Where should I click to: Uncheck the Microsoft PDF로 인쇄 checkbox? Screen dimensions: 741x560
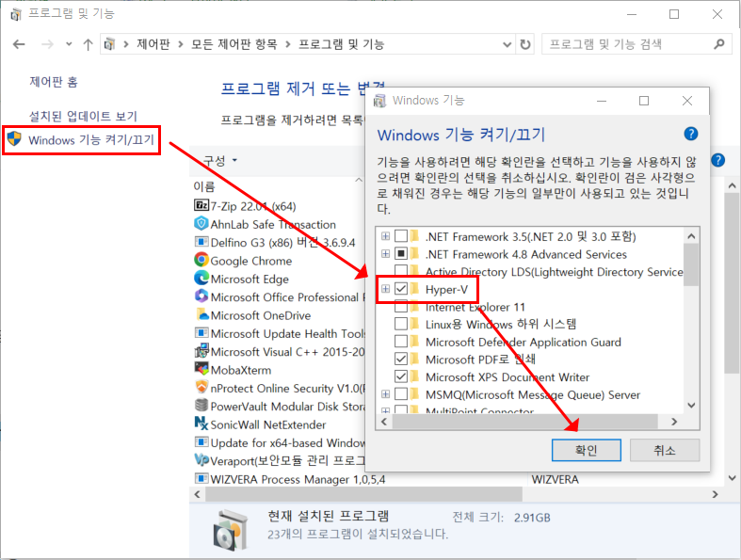pyautogui.click(x=401, y=360)
